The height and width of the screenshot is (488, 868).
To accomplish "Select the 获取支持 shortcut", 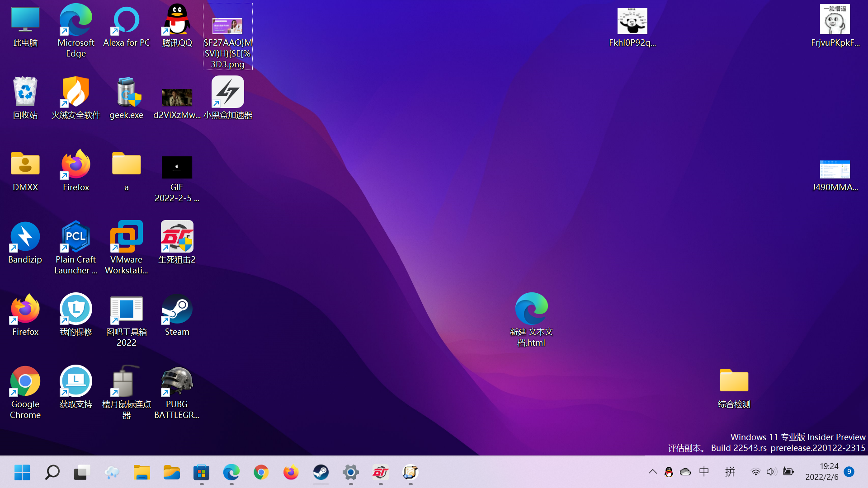I will 76,388.
